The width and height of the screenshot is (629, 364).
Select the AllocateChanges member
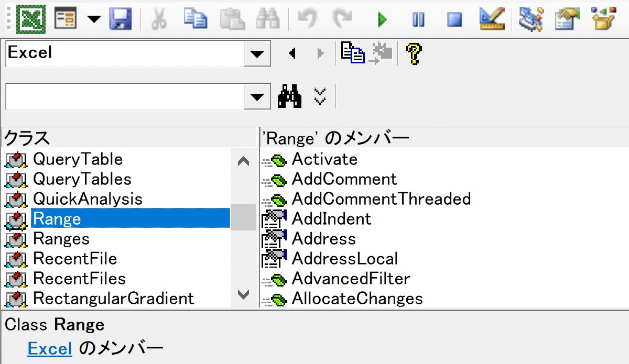(357, 299)
